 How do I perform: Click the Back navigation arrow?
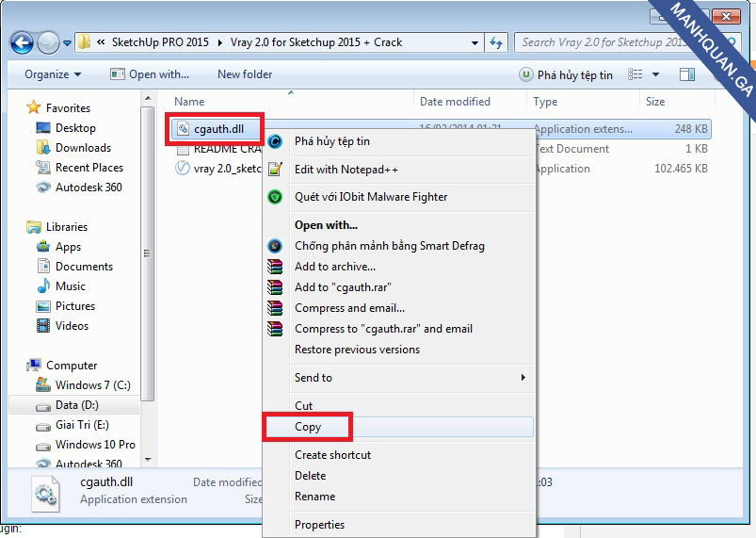[22, 43]
